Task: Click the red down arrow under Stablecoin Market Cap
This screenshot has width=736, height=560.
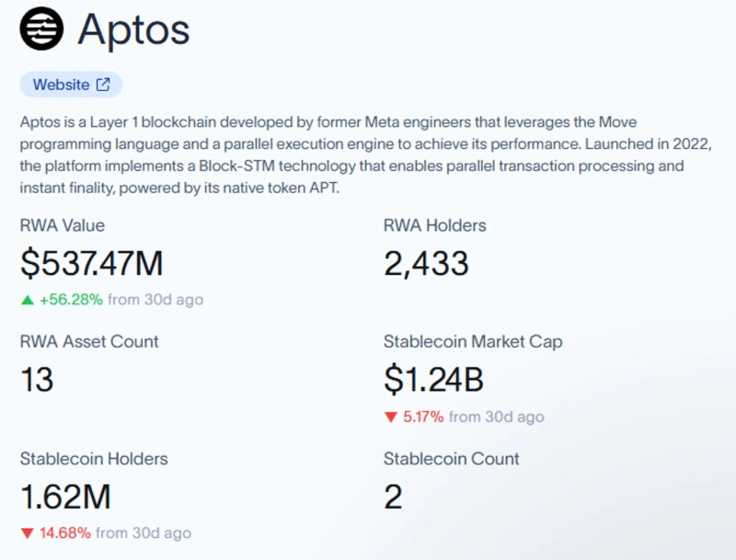Action: 391,417
